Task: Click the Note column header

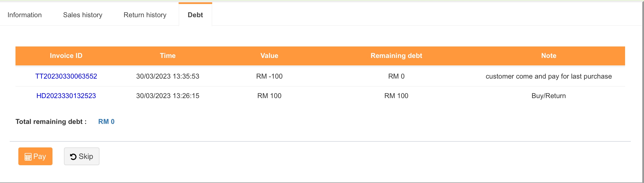Action: point(549,56)
